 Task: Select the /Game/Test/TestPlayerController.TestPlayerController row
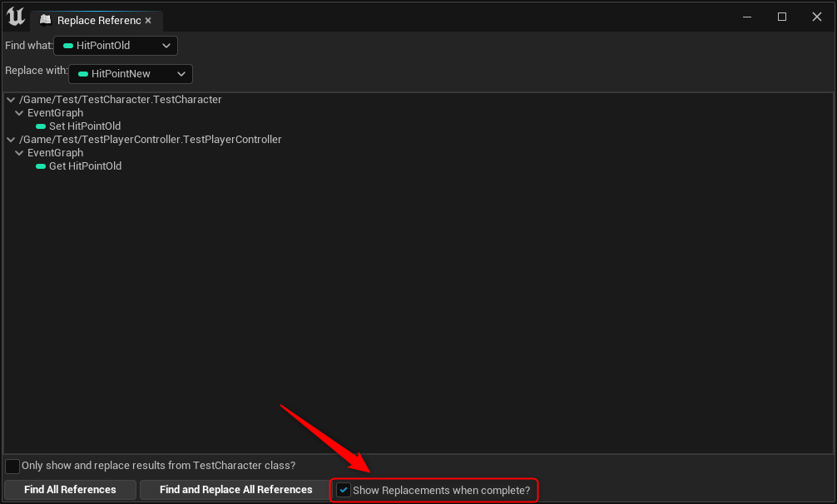[x=418, y=140]
